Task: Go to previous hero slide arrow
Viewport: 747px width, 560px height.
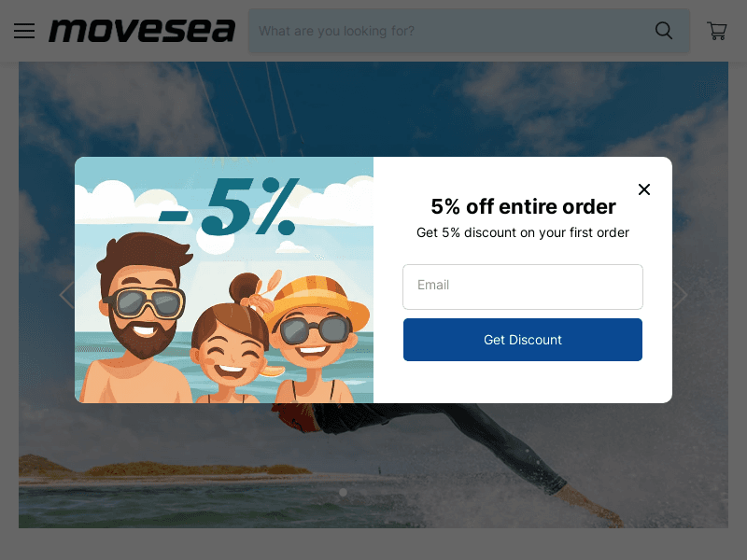Action: pyautogui.click(x=66, y=295)
